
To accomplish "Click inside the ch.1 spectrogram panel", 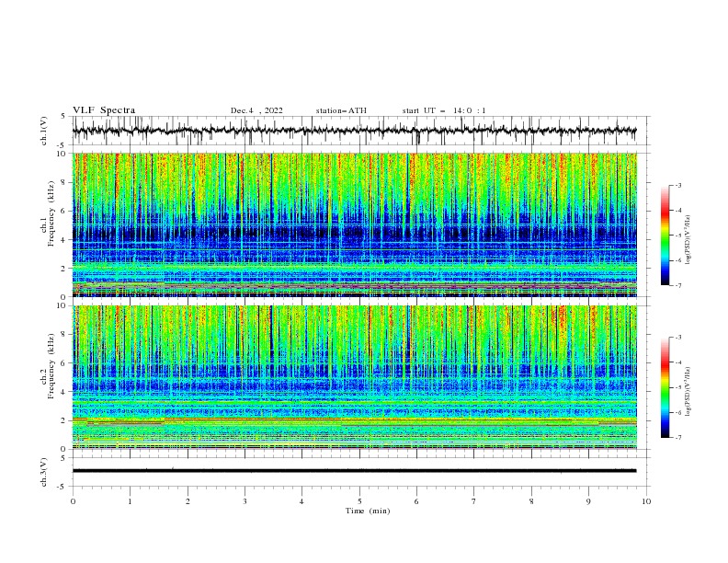I will tap(355, 224).
